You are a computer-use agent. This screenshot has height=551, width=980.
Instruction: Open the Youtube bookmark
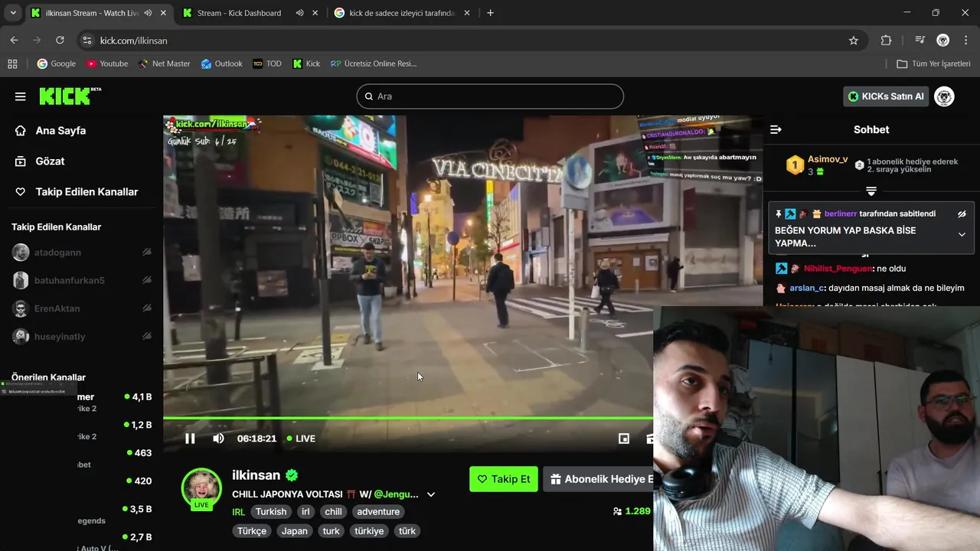click(107, 64)
